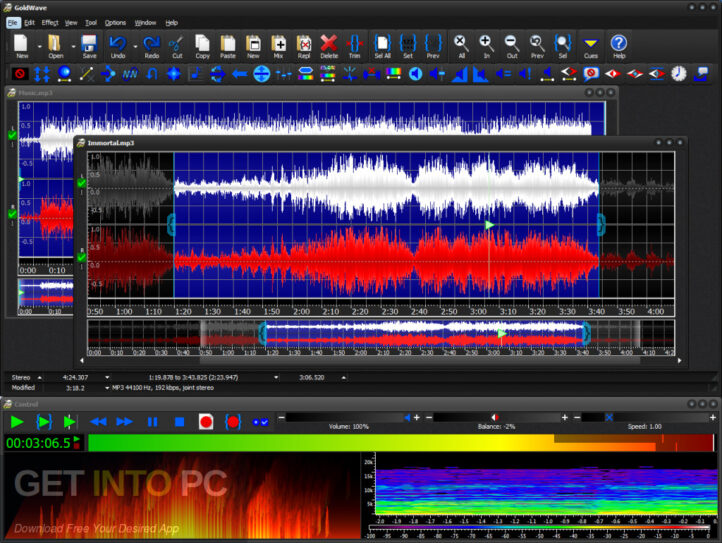
Task: Click the clock icon in effects bar
Action: point(679,74)
